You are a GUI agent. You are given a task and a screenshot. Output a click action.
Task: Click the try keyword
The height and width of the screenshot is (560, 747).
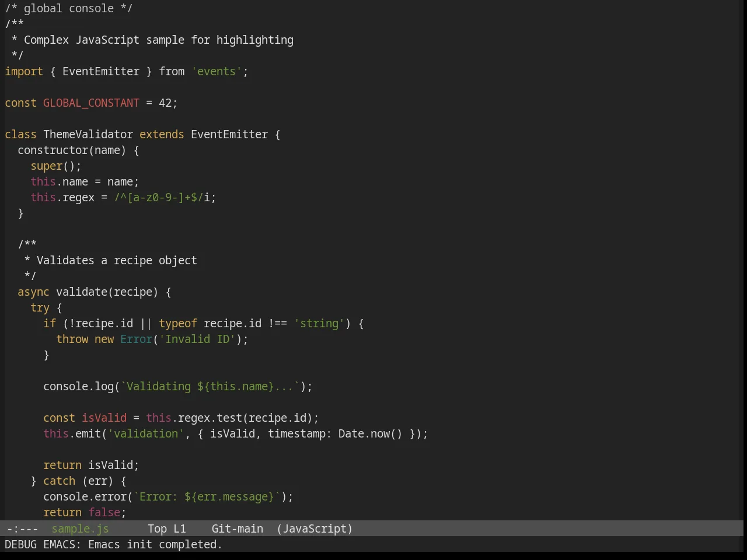pyautogui.click(x=40, y=308)
